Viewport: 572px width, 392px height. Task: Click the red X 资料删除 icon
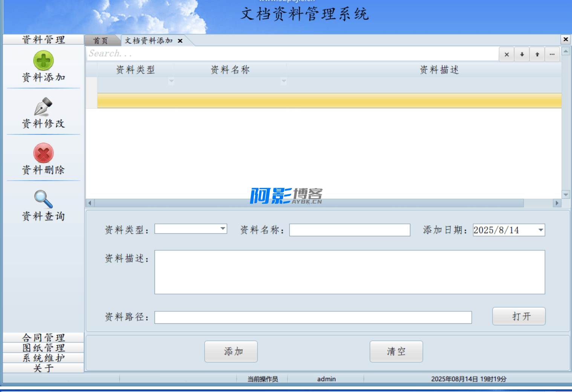click(x=43, y=153)
